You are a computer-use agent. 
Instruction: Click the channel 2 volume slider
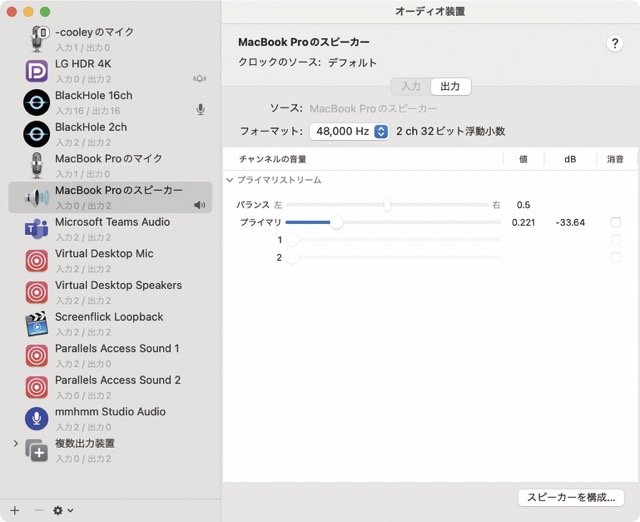tap(393, 257)
